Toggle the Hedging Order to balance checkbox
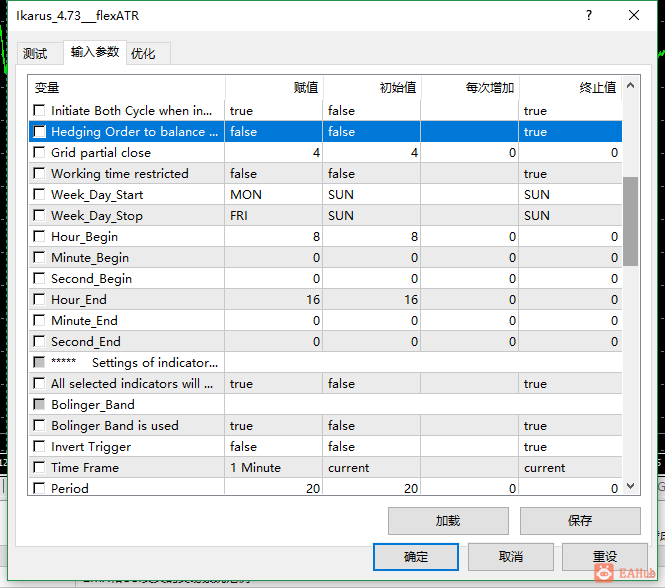 pyautogui.click(x=39, y=132)
